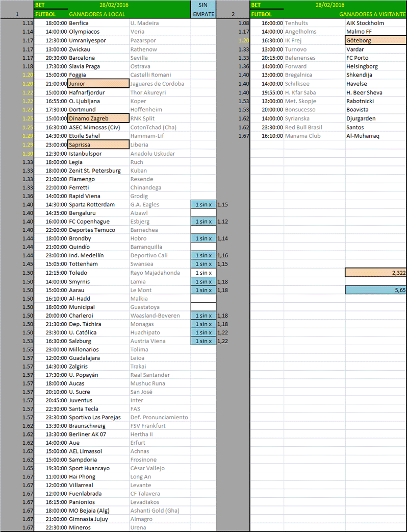
Task: Click the Santos cell
Action: [376, 127]
